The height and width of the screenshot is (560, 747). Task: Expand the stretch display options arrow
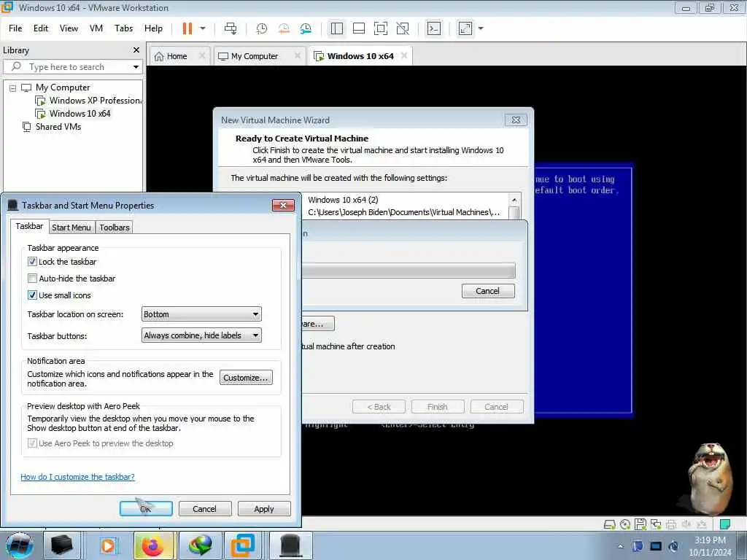click(481, 28)
